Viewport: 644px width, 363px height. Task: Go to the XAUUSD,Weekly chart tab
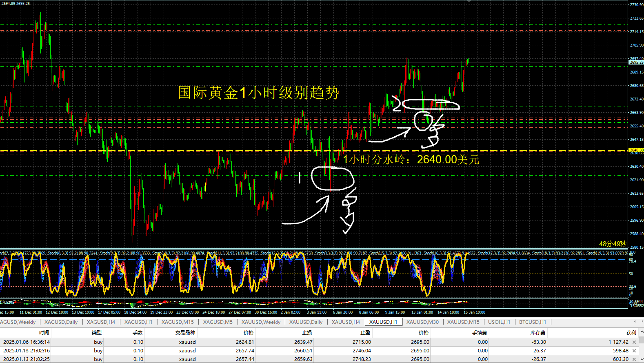(x=261, y=322)
